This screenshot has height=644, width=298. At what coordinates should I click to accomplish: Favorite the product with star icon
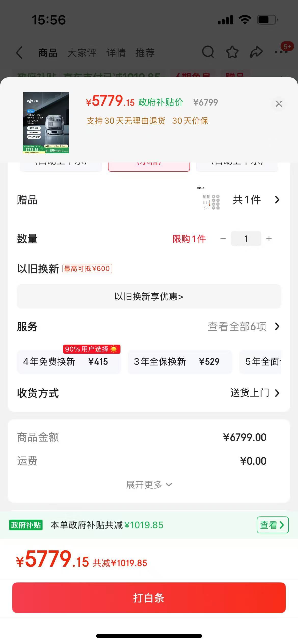click(x=232, y=52)
